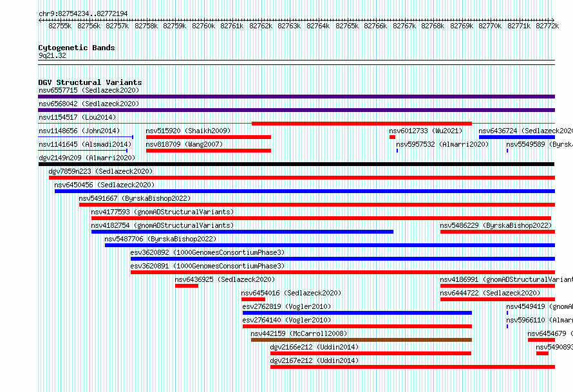Viewport: 573px width, 392px height.
Task: Click the nsv6557715 (Sedlazeck2020) variant label
Action: [x=89, y=90]
